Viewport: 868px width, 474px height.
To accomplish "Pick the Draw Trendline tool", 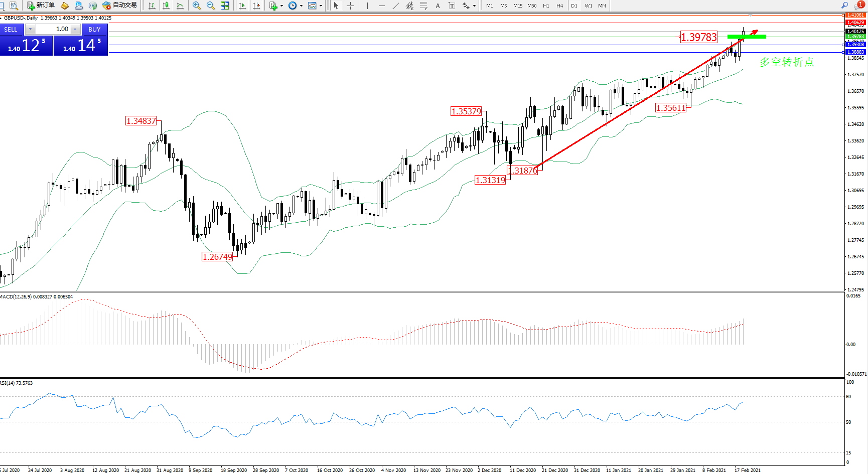I will coord(396,6).
